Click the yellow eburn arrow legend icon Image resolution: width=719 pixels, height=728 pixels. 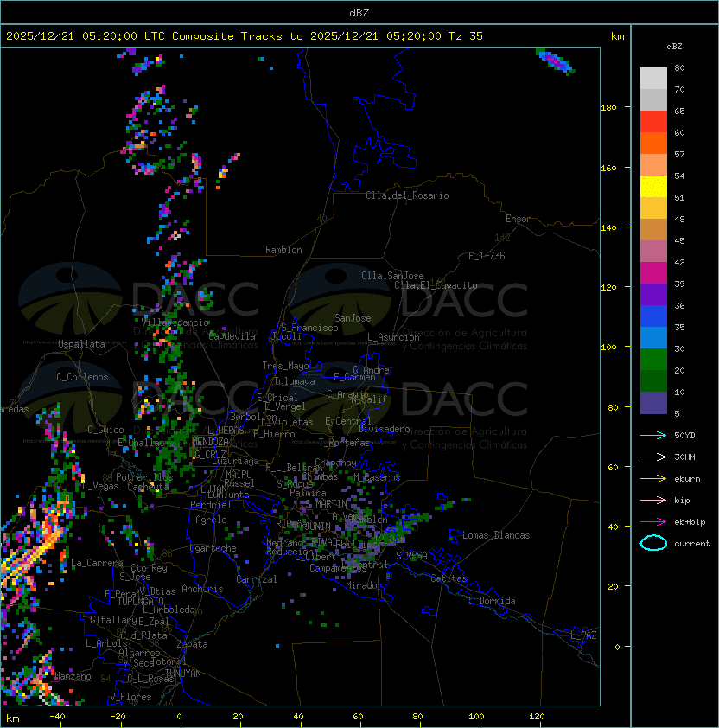(653, 479)
